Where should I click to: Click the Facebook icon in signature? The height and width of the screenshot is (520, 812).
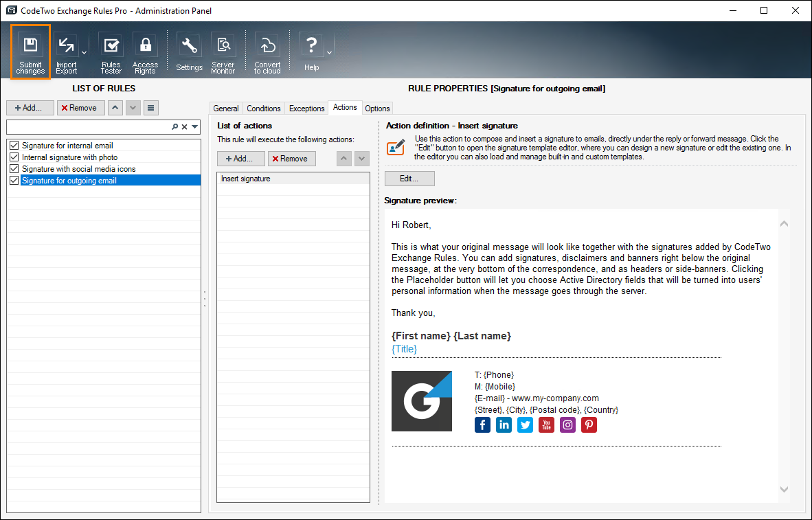[482, 425]
